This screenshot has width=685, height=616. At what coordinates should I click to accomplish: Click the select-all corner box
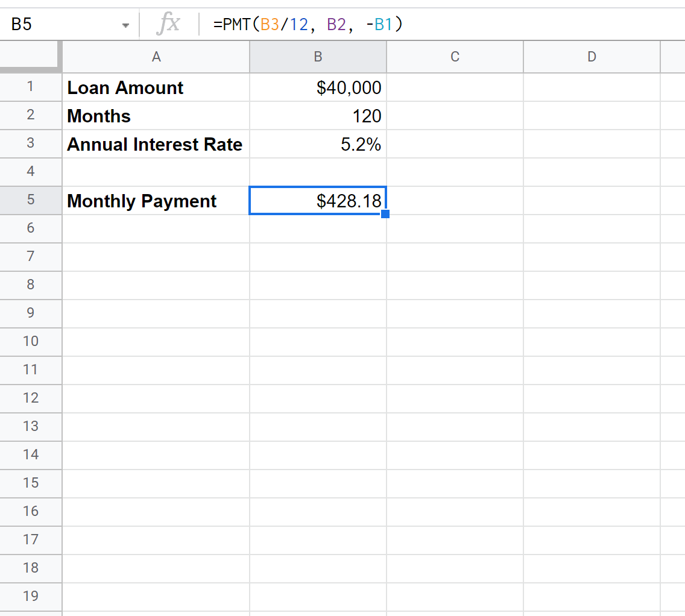(30, 57)
